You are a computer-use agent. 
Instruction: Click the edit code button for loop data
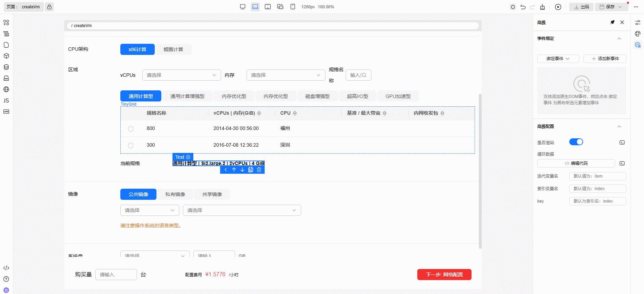[576, 163]
